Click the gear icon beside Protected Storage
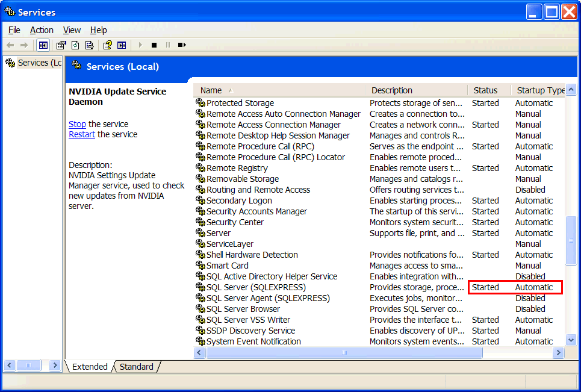The height and width of the screenshot is (392, 581). click(200, 102)
